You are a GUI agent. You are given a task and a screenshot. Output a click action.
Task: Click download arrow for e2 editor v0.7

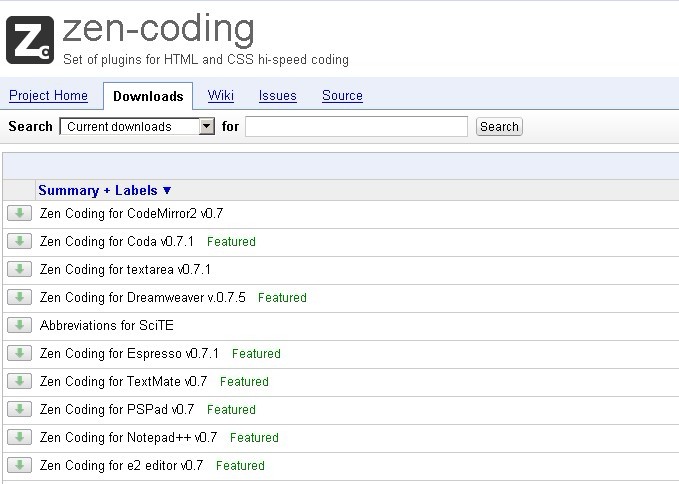point(19,465)
